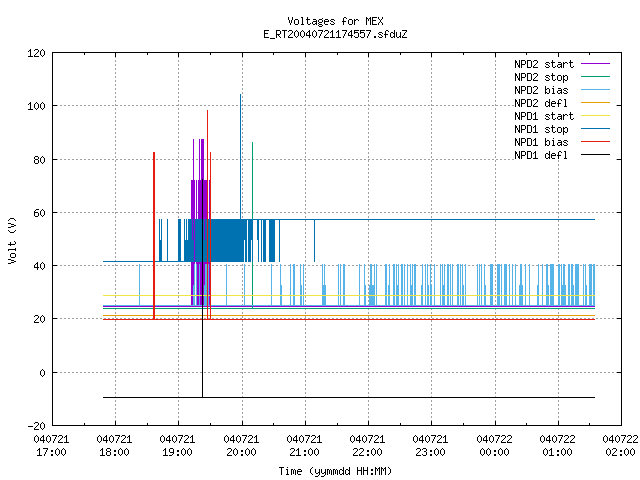Click the y-axis tick label 60
Screen dimensions: 640x480
coord(39,213)
